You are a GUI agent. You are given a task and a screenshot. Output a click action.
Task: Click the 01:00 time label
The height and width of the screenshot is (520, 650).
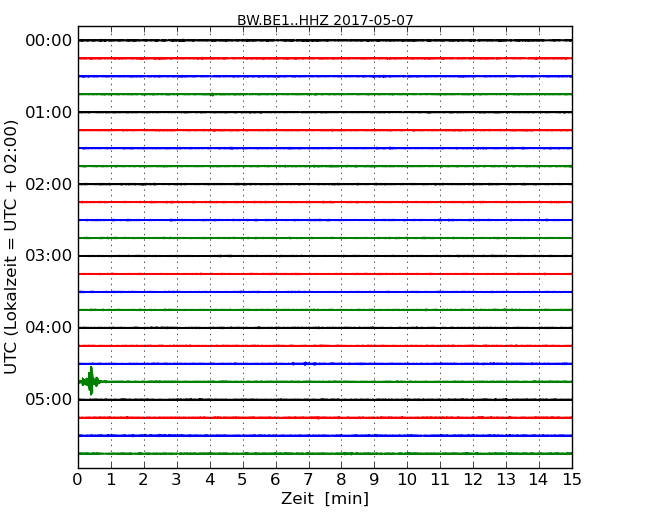click(x=49, y=112)
